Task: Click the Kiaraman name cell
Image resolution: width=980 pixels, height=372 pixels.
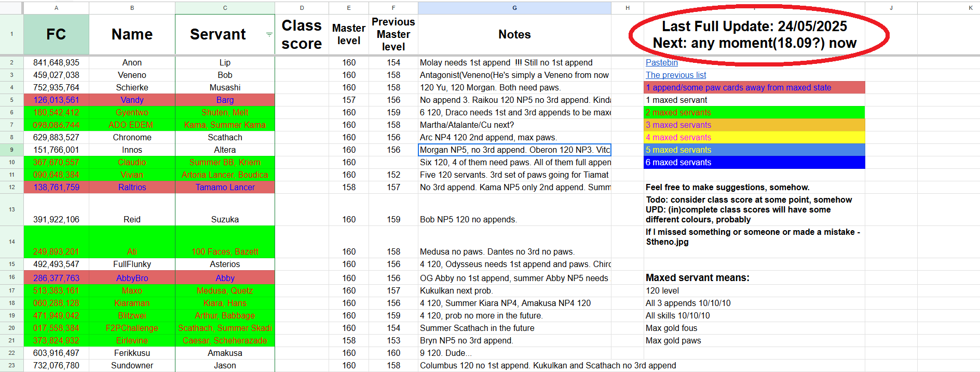Action: pos(132,303)
